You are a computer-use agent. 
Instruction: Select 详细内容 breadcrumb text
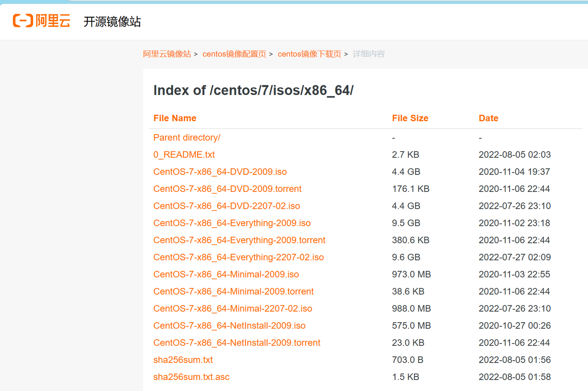click(x=369, y=54)
